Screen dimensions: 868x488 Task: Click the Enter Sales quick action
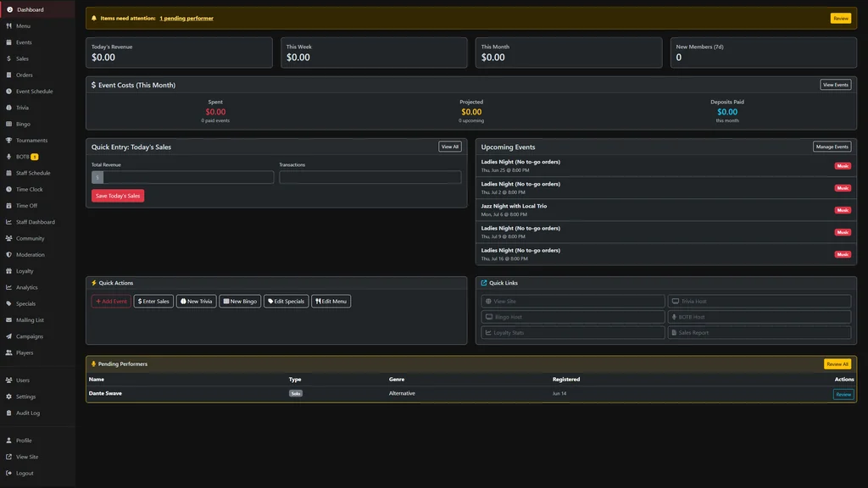[153, 301]
